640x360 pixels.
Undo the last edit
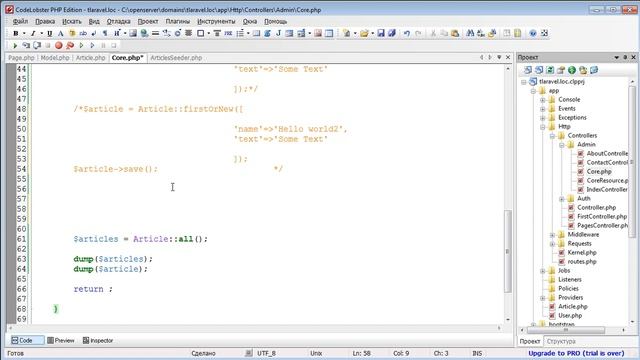(x=407, y=33)
